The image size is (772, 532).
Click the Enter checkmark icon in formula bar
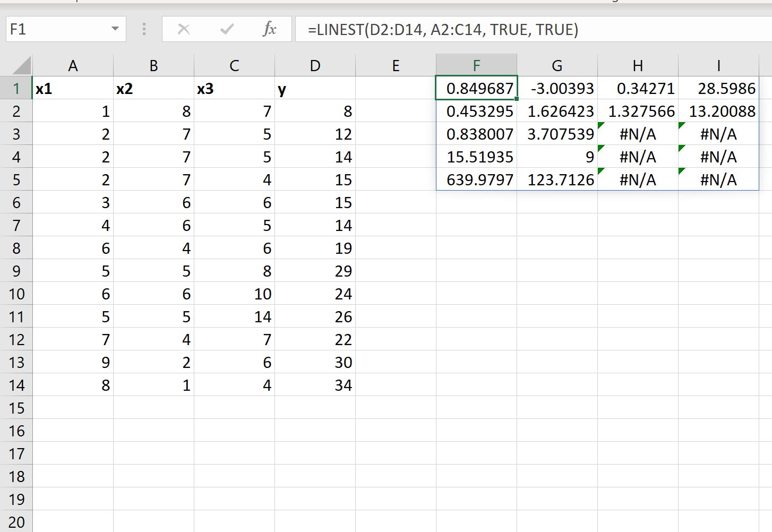[x=227, y=30]
